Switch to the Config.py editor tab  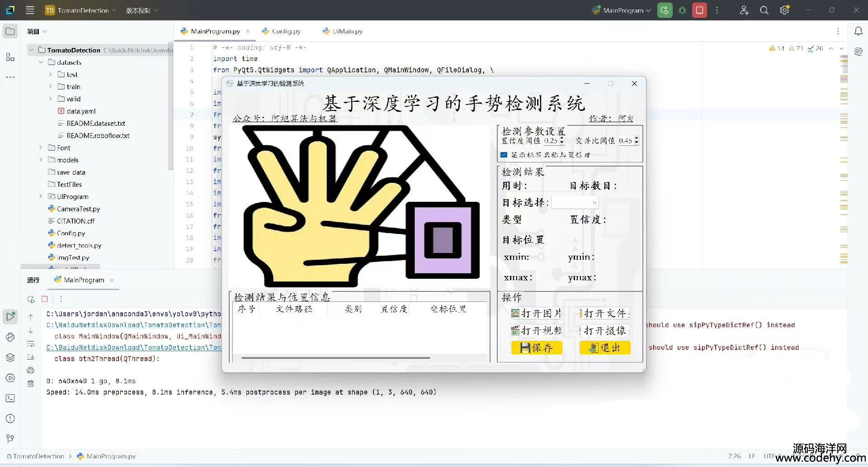(286, 31)
